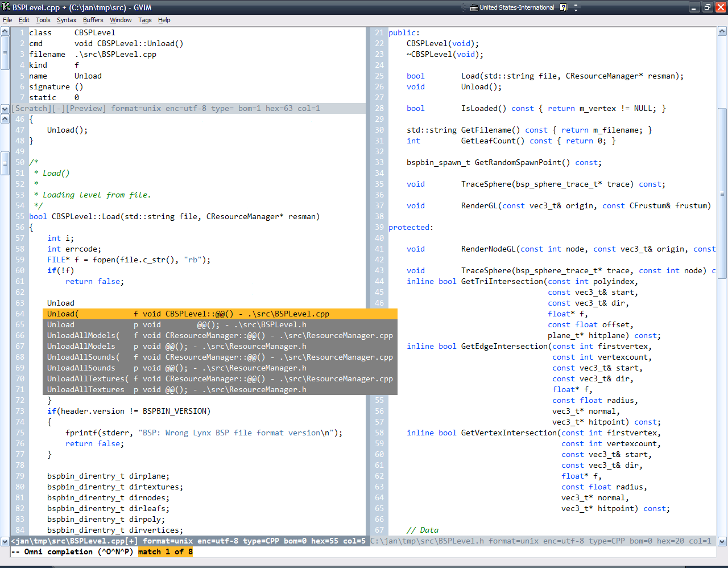Click the preview pane vertical scrollbar thumb
728x568 pixels.
pos(5,54)
